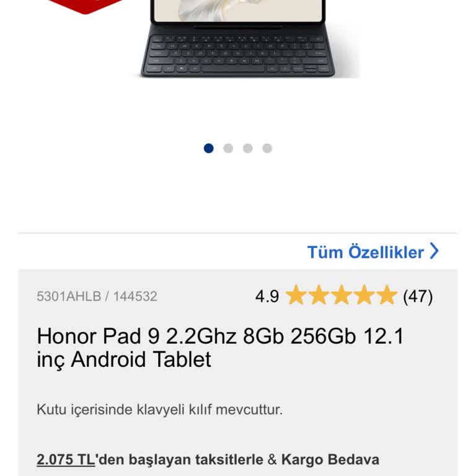
Task: Click the klavyeli kılıf description note
Action: 160,410
